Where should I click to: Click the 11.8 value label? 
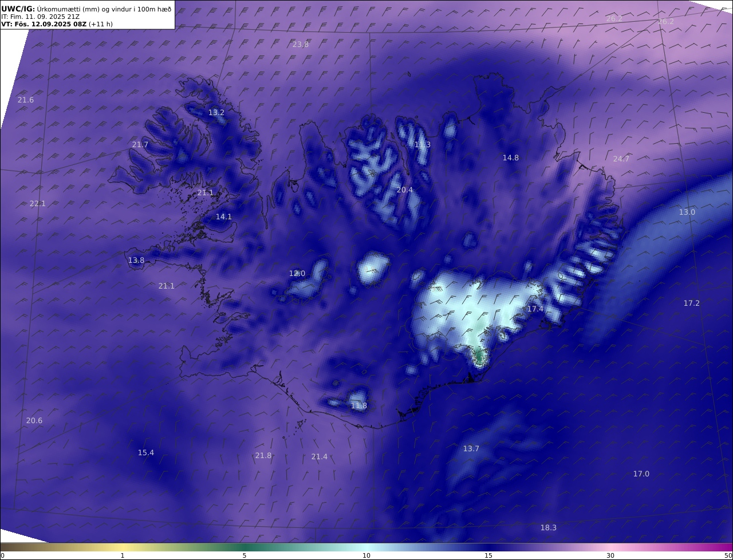[359, 406]
